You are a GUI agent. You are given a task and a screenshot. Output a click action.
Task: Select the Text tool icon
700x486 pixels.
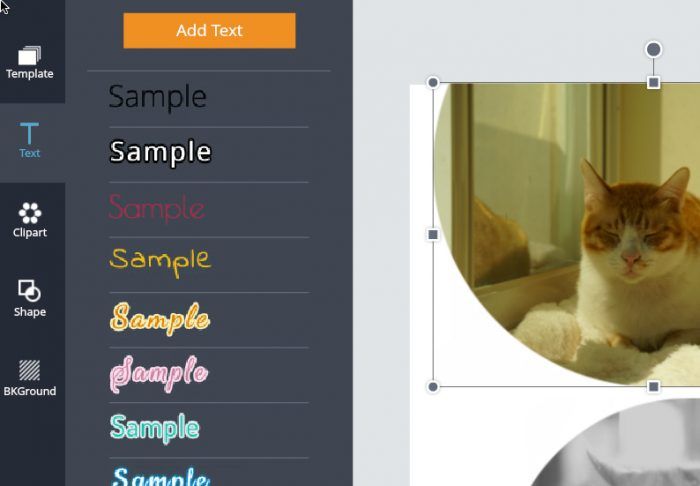tap(29, 133)
